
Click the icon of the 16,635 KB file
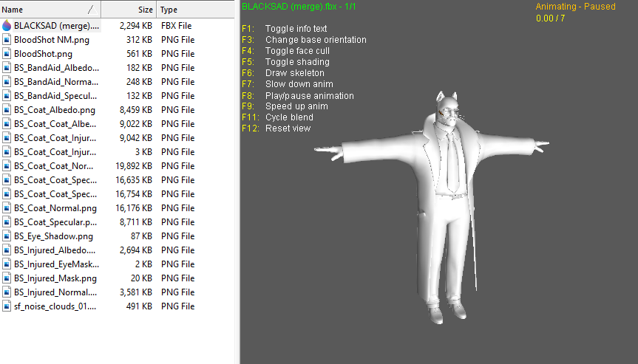(7, 180)
